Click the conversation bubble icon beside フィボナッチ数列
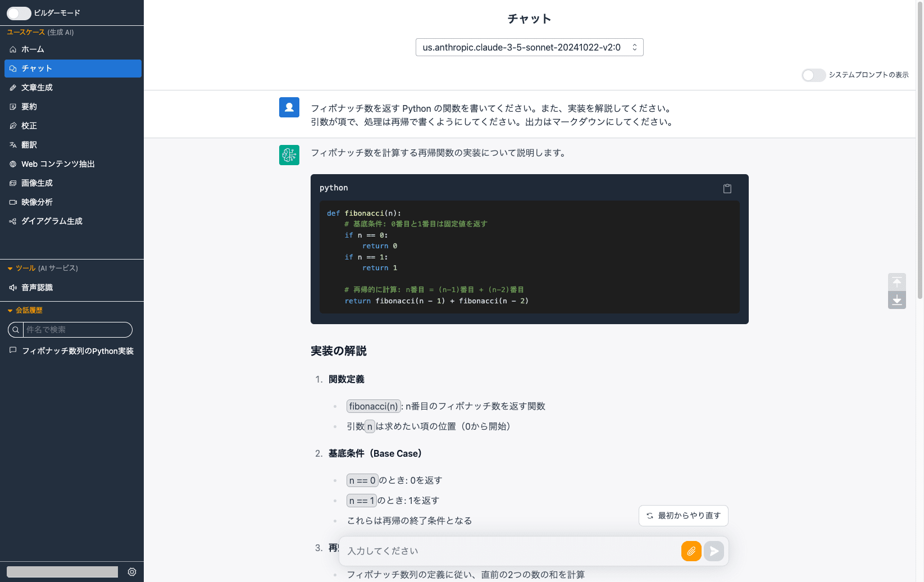924x582 pixels. tap(13, 350)
